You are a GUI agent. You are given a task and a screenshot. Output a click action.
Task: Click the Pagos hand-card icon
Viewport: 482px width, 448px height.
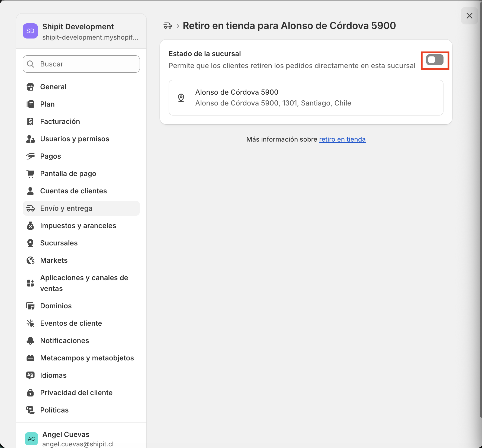pyautogui.click(x=30, y=156)
